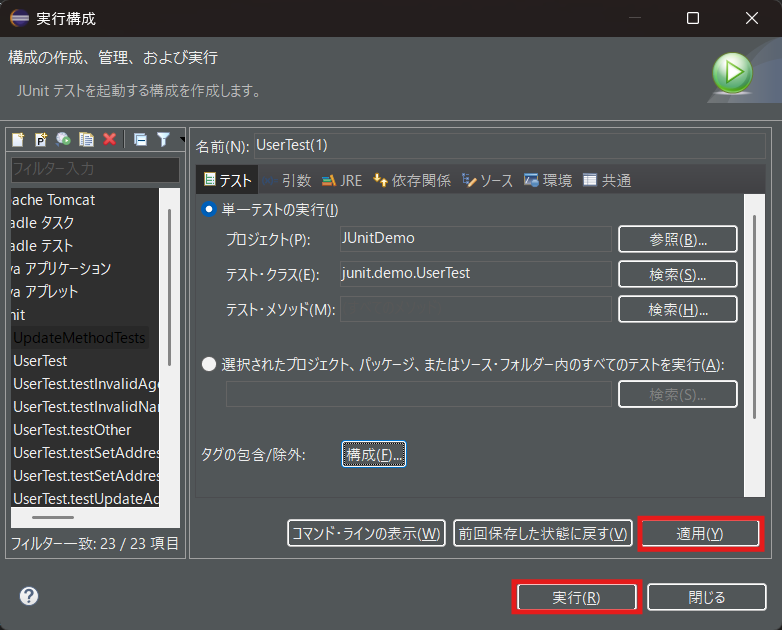Click the 実行(R) run button
The height and width of the screenshot is (630, 782).
pos(577,597)
